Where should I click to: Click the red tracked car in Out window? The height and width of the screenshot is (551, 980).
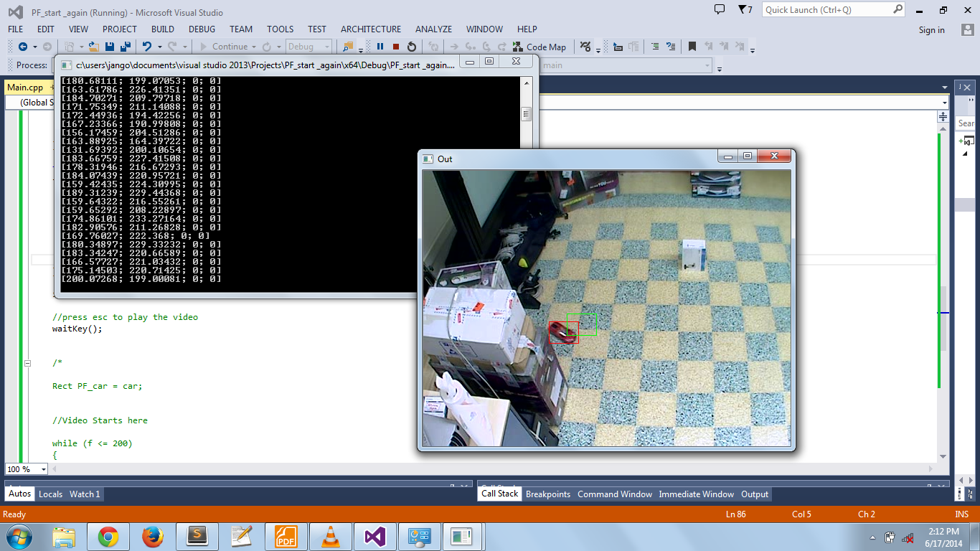[x=563, y=333]
